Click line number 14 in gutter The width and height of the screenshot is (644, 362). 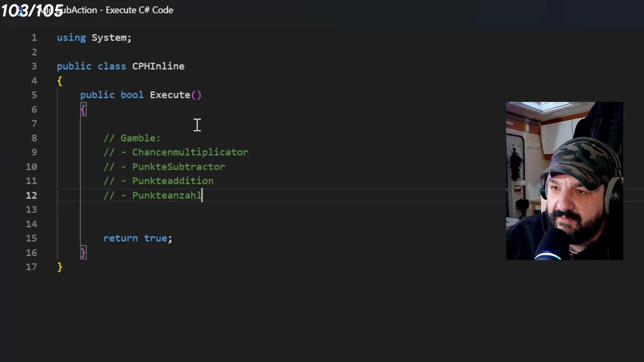[31, 224]
